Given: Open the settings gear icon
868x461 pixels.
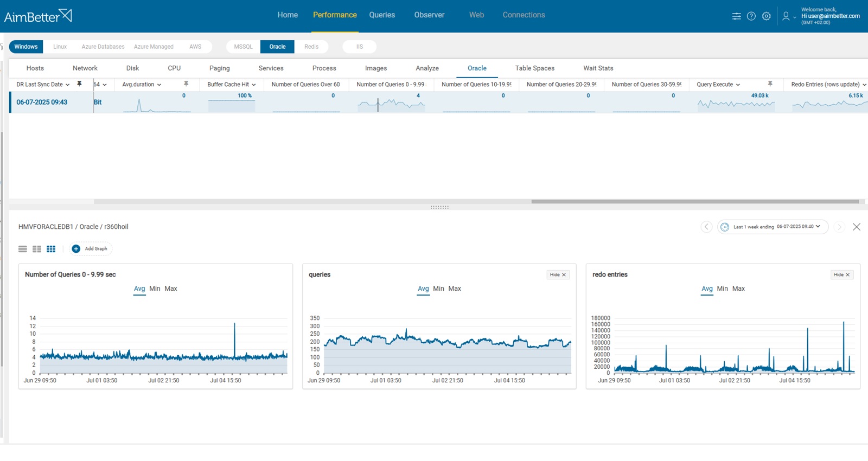Looking at the screenshot, I should pyautogui.click(x=767, y=16).
